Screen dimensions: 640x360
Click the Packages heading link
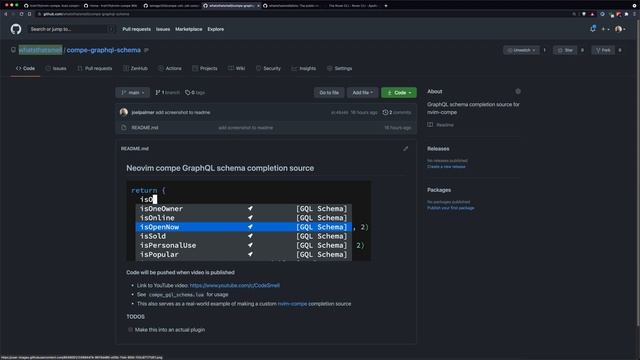[x=439, y=190]
